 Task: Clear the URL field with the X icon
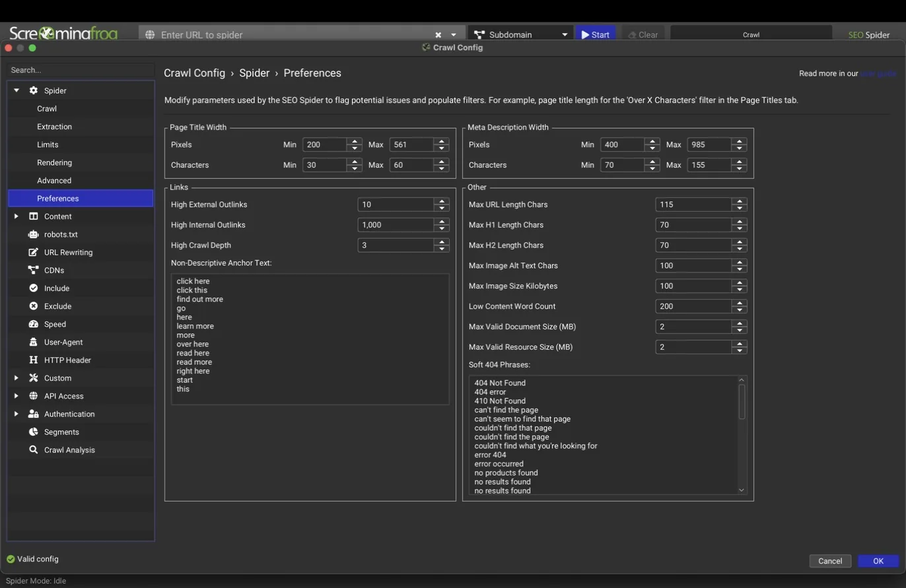(438, 35)
